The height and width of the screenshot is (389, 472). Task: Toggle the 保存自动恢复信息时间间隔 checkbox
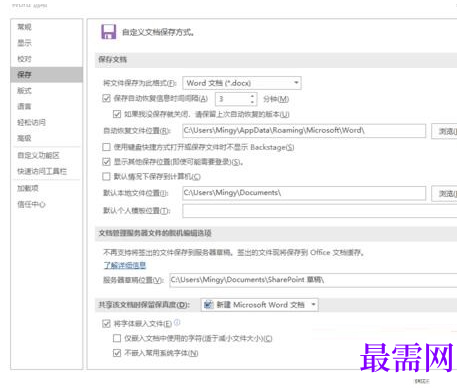(106, 98)
